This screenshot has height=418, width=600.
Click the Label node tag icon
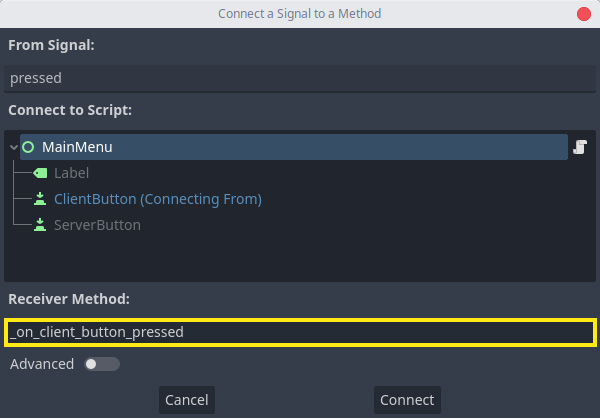pyautogui.click(x=40, y=173)
